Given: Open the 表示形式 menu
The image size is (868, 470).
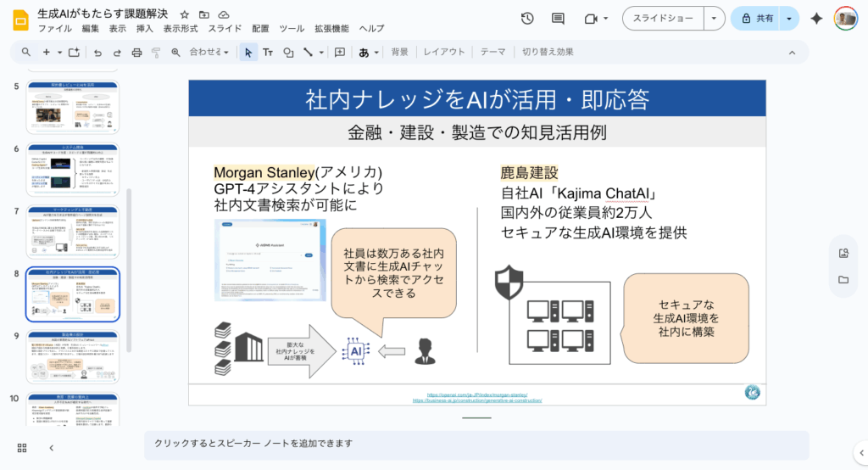Looking at the screenshot, I should click(x=181, y=29).
